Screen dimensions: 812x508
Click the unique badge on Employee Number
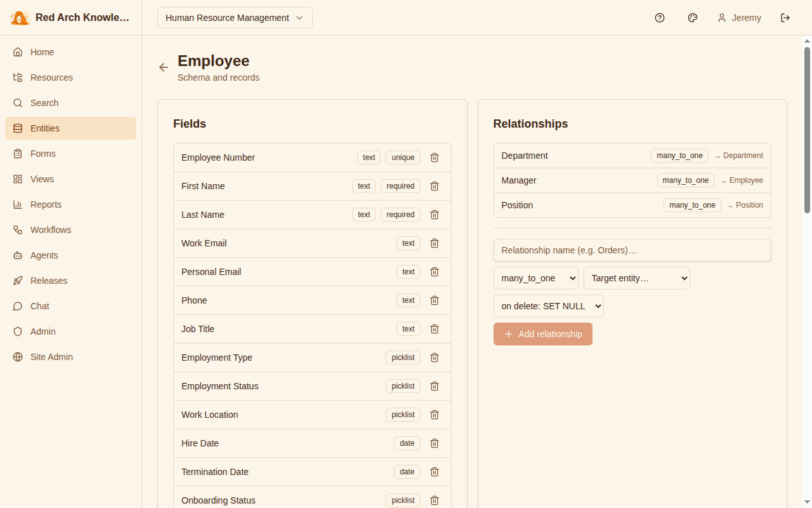[x=403, y=157]
